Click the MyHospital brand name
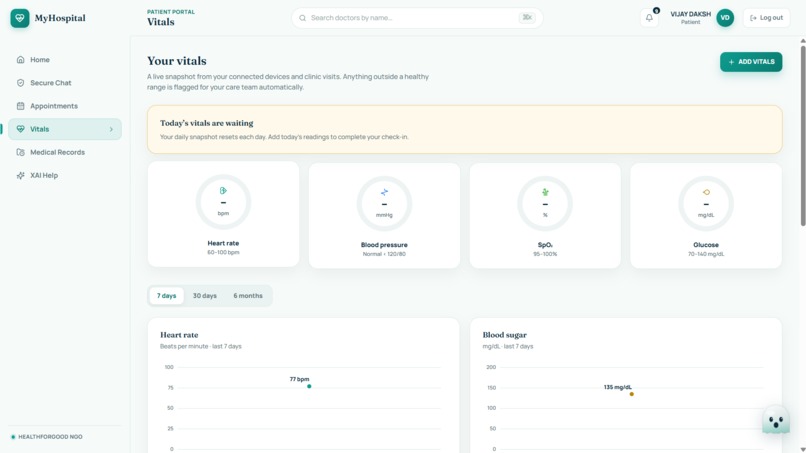Image resolution: width=806 pixels, height=453 pixels. coord(60,18)
